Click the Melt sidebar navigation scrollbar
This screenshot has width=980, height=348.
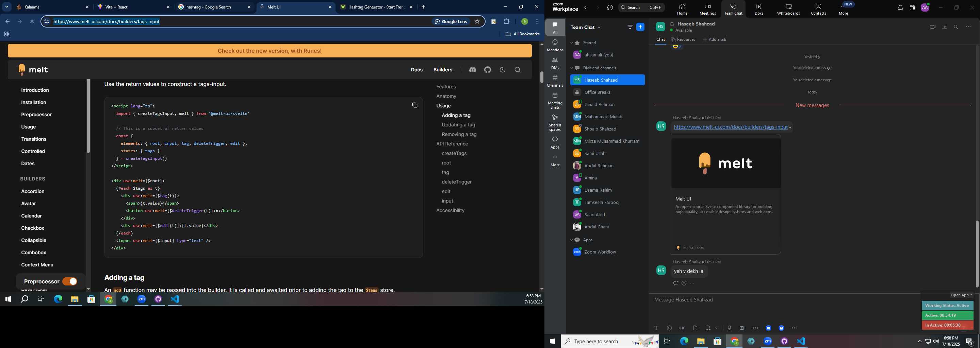(88, 116)
